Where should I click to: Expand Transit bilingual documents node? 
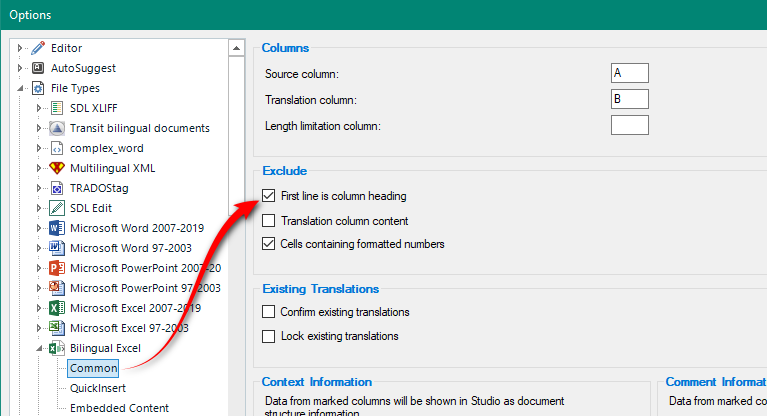coord(39,128)
